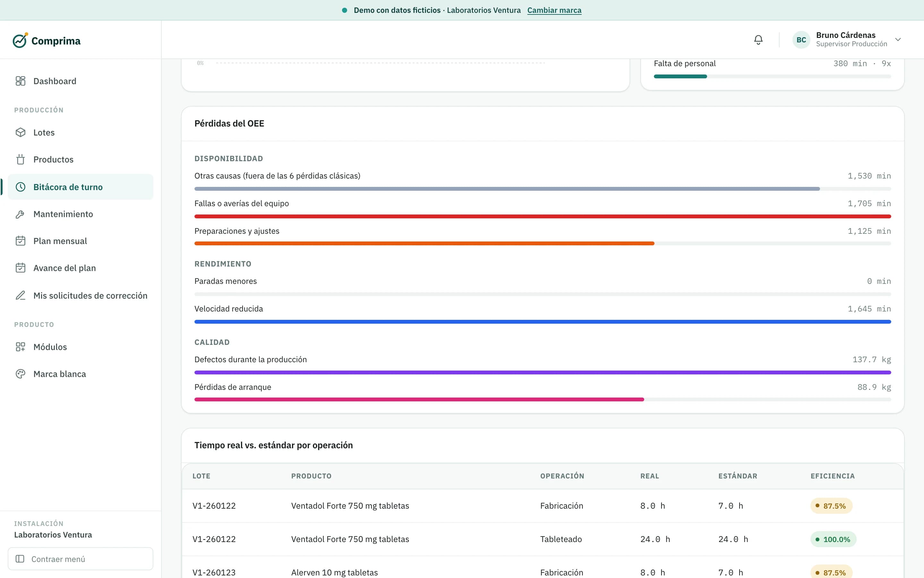Click the 100.0% efficiency badge
The height and width of the screenshot is (578, 924).
click(x=833, y=539)
